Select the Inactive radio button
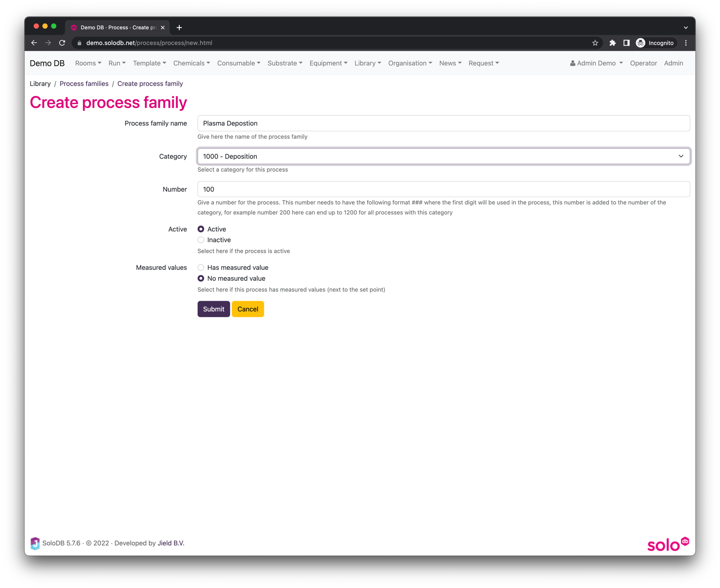Image resolution: width=720 pixels, height=588 pixels. click(x=201, y=240)
